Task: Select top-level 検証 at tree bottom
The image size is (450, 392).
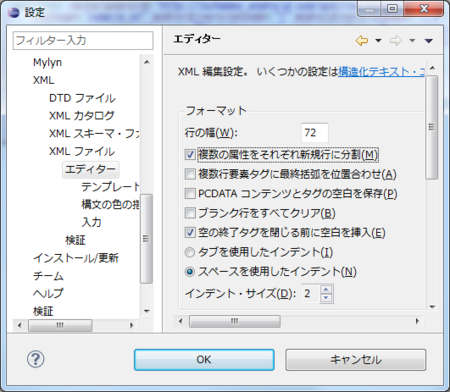Action: tap(43, 311)
